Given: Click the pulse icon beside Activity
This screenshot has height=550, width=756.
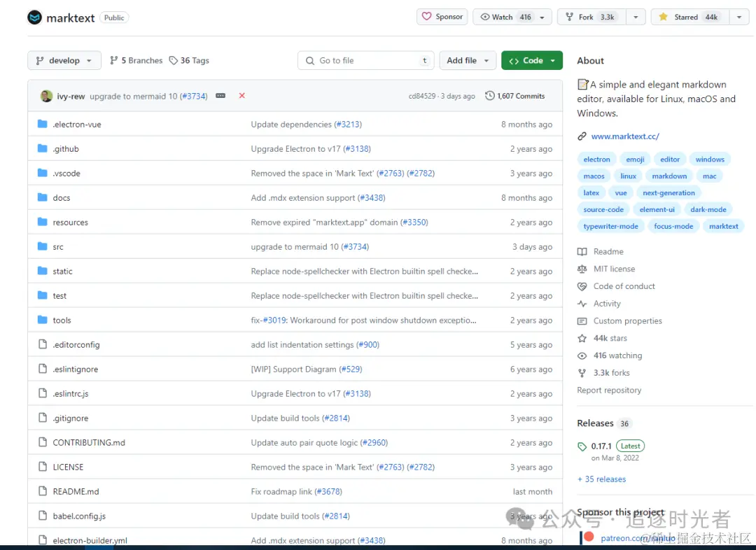Looking at the screenshot, I should [x=582, y=304].
